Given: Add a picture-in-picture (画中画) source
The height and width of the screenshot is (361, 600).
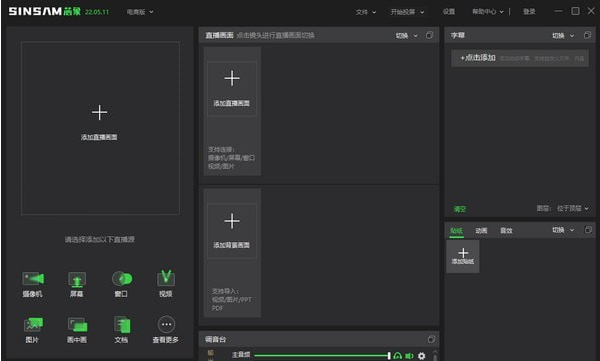Looking at the screenshot, I should (x=77, y=330).
